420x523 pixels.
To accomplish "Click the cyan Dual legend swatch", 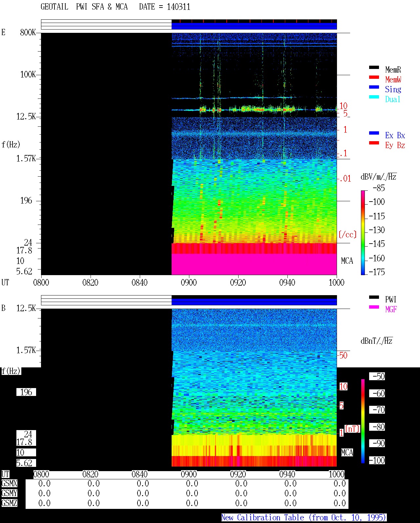I will point(374,97).
